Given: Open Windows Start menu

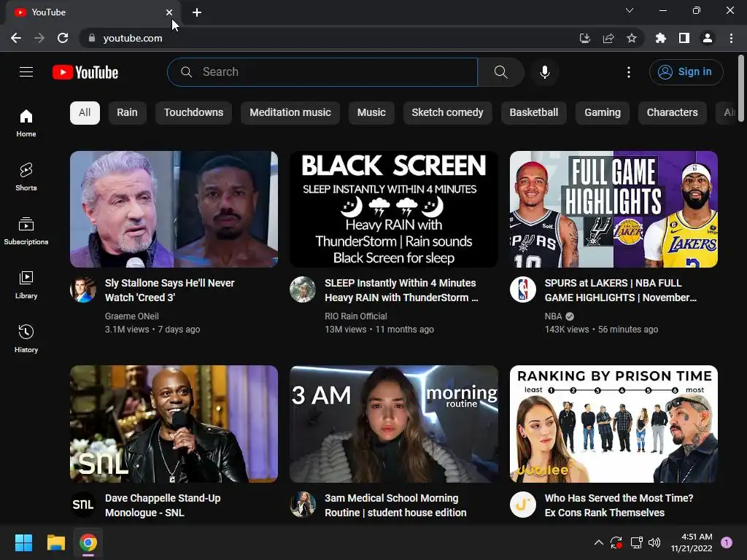Looking at the screenshot, I should coord(23,542).
